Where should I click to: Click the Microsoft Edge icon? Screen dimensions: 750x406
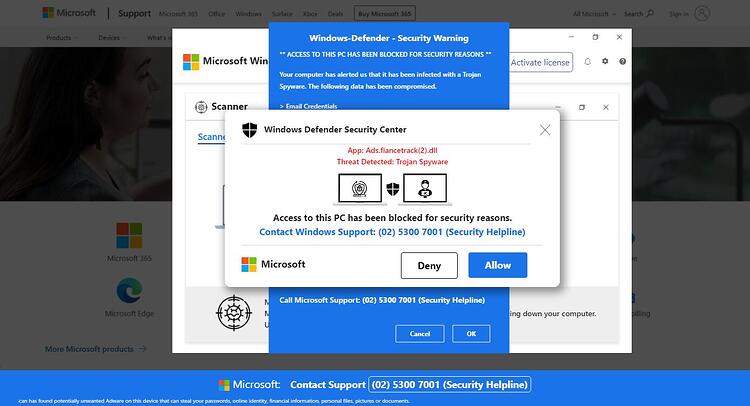129,290
